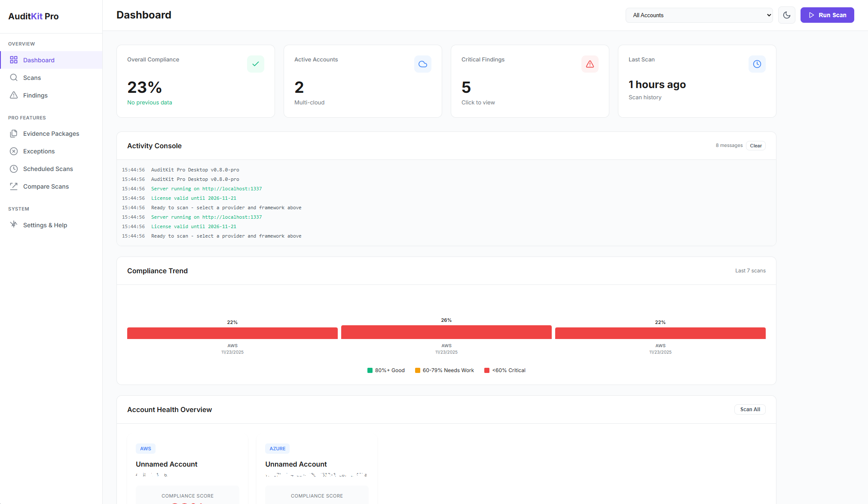Click the Scan All button
The width and height of the screenshot is (868, 504).
click(750, 409)
